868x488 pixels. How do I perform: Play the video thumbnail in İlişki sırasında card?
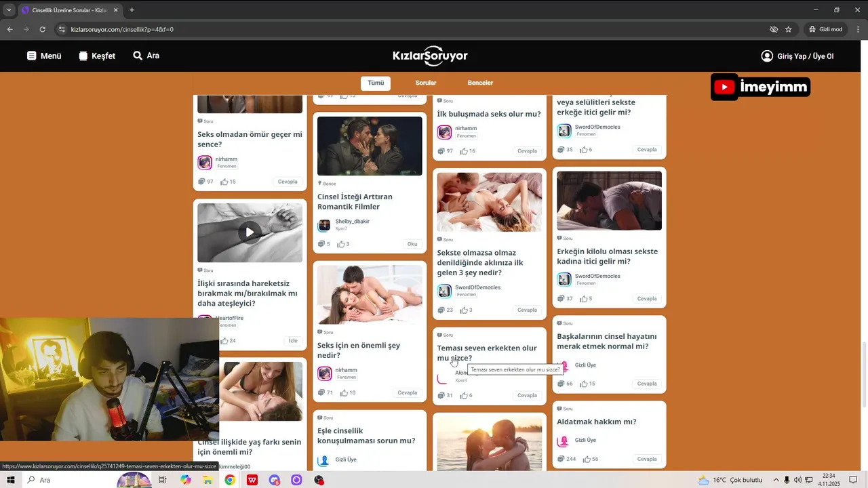coord(250,232)
